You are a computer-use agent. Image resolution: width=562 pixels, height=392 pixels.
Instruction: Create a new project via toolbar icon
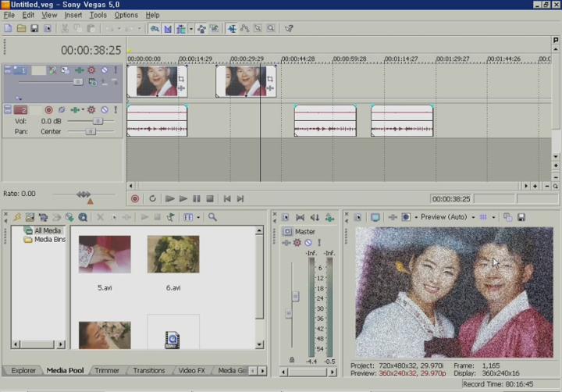pyautogui.click(x=8, y=28)
